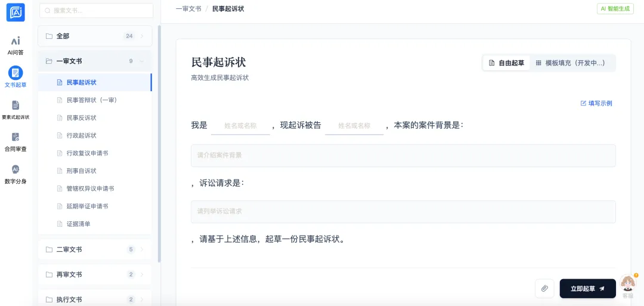Click the 立即起草 button
Screen dimensions: 644x306
tap(587, 288)
